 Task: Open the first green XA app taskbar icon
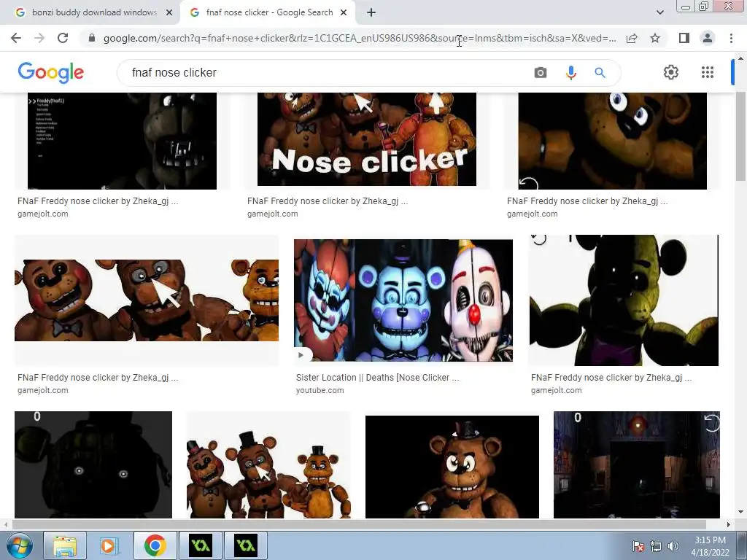tap(201, 545)
